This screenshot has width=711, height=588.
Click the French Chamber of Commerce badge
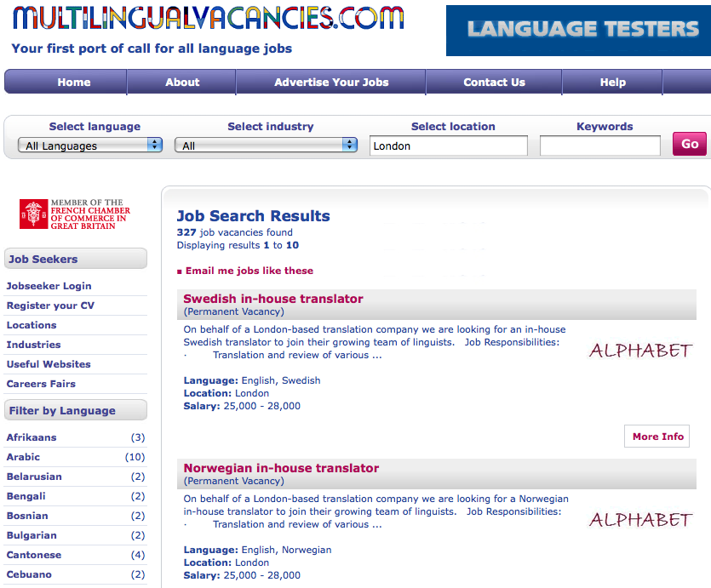[75, 214]
